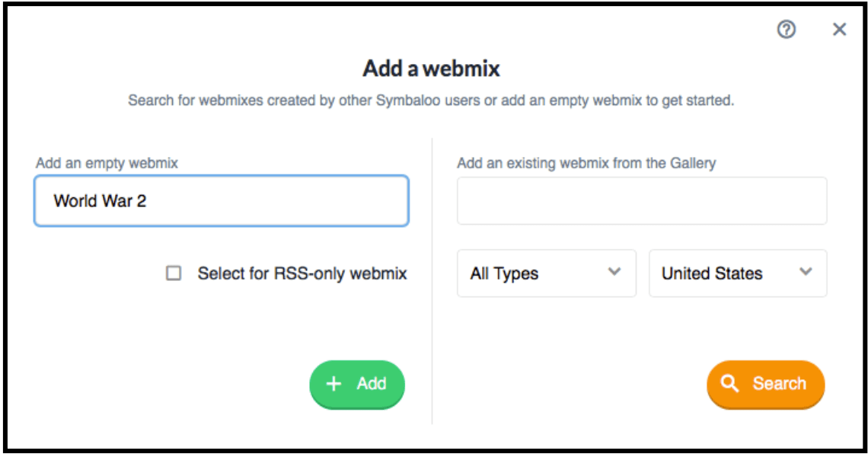This screenshot has height=454, width=868.
Task: Open the help question mark icon
Action: coord(787,30)
